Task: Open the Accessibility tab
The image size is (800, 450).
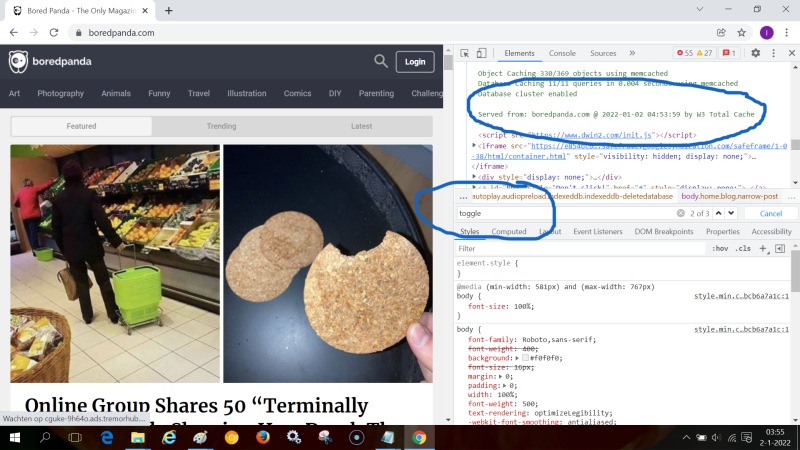Action: [x=771, y=231]
